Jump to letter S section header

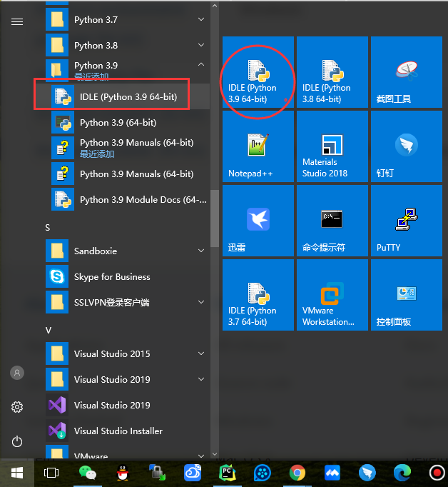48,228
